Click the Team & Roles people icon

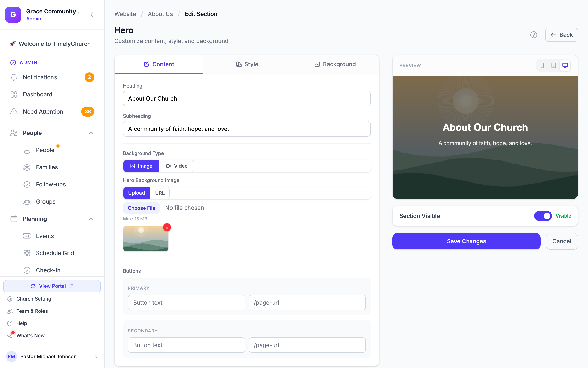click(x=10, y=311)
